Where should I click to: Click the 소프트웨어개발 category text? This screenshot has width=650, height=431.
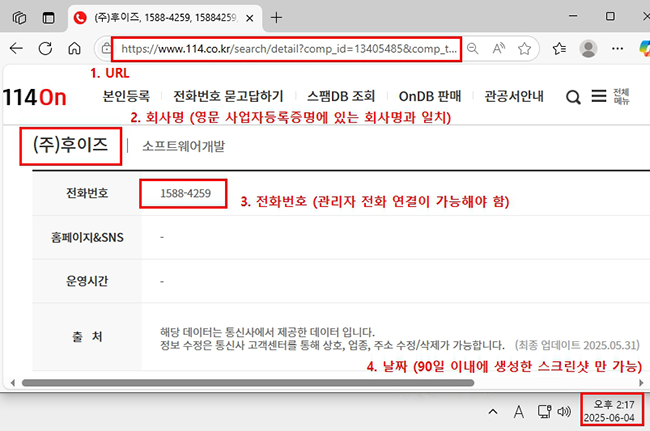pyautogui.click(x=183, y=146)
